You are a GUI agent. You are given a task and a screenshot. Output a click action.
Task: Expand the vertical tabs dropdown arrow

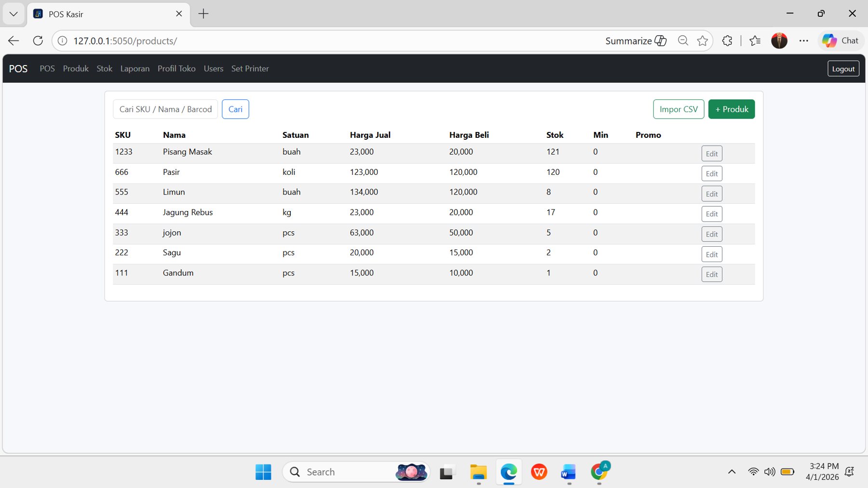click(x=13, y=13)
